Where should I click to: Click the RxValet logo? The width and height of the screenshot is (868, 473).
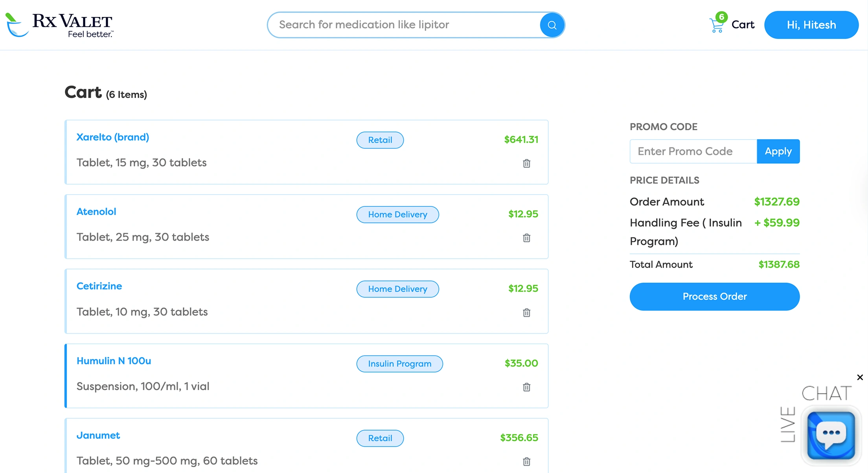point(60,25)
